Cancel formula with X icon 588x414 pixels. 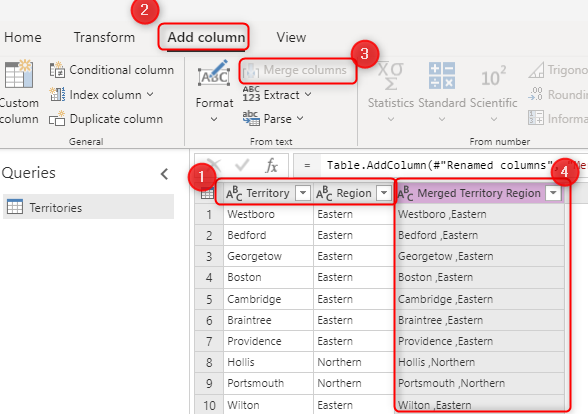[214, 165]
